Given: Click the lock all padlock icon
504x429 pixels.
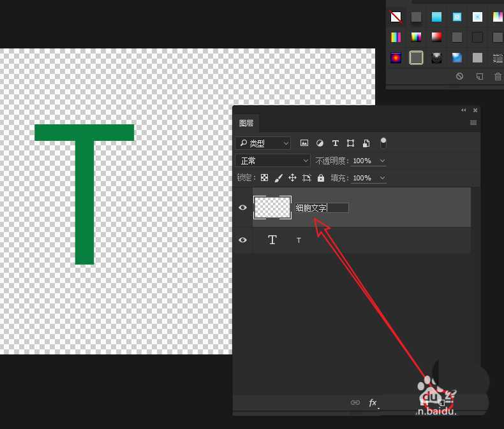Looking at the screenshot, I should pos(321,178).
